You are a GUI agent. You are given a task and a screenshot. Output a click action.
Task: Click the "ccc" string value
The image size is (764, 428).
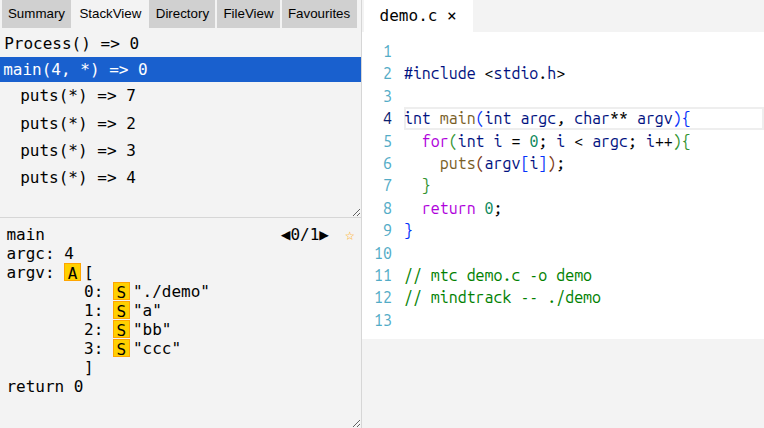pyautogui.click(x=157, y=349)
